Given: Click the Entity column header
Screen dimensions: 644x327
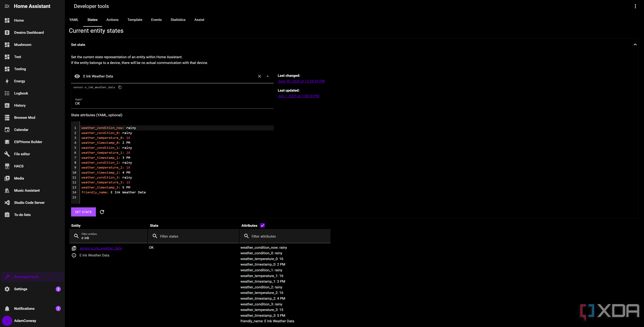Looking at the screenshot, I should [76, 226].
